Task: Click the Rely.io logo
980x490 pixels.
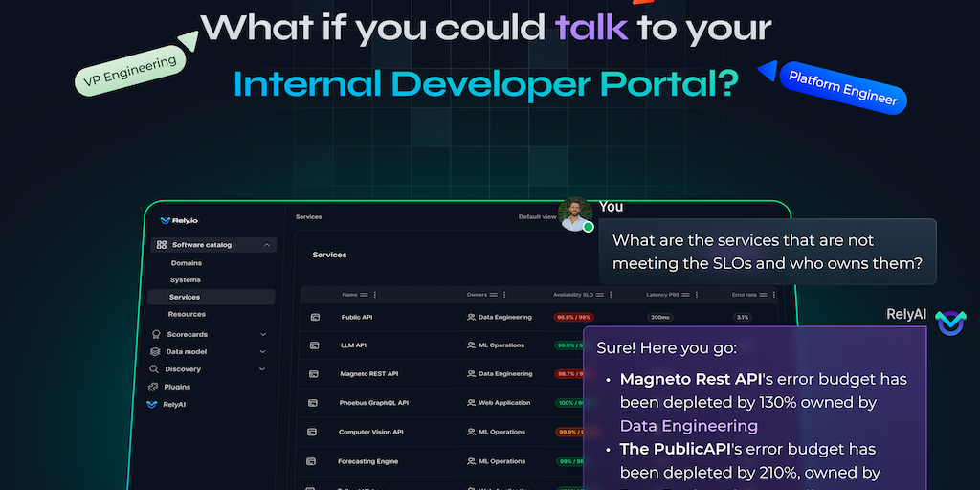Action: tap(179, 221)
